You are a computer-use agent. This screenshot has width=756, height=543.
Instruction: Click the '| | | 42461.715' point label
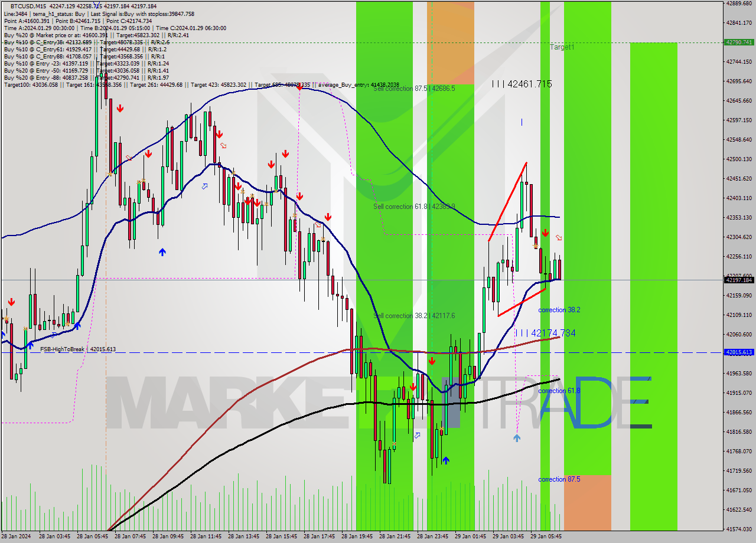(522, 84)
